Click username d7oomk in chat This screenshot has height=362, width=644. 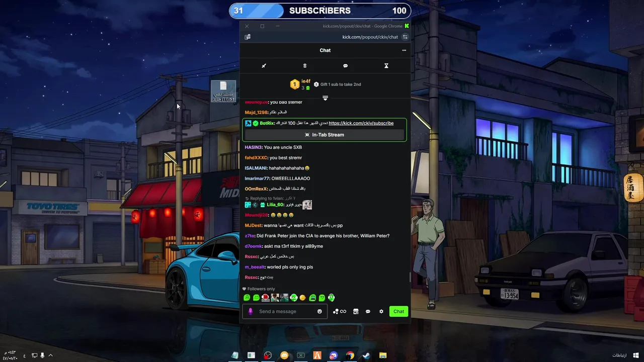coord(254,246)
